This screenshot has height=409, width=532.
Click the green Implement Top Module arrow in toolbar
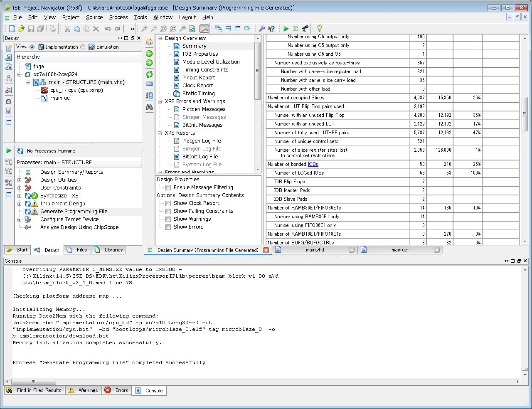(x=286, y=29)
